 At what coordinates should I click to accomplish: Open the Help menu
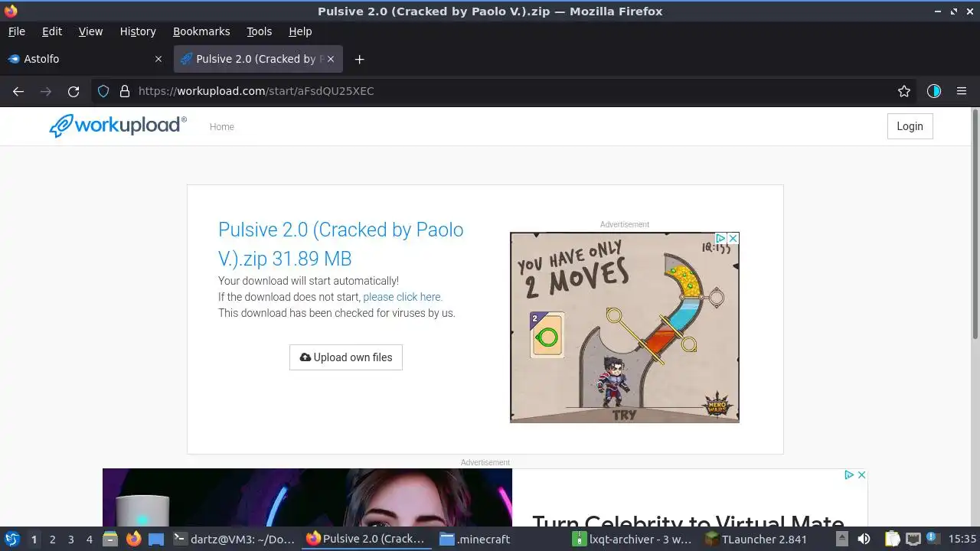pos(300,31)
